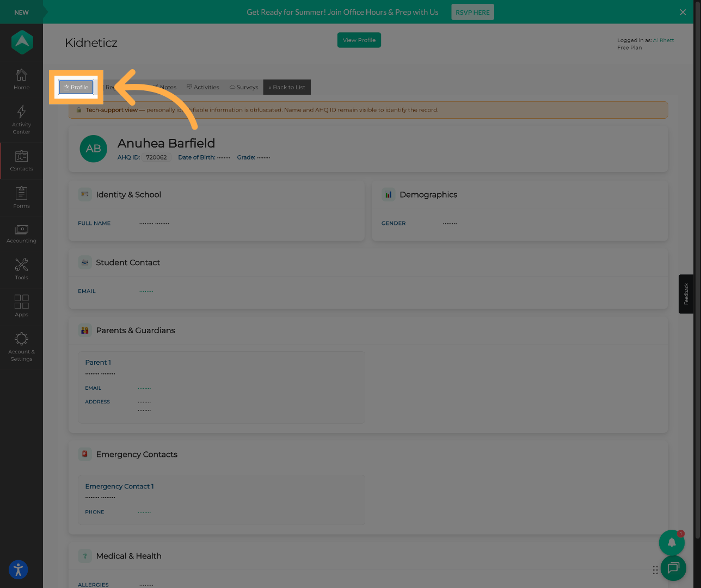
Task: Click the Emergency Contacts section icon
Action: click(85, 454)
